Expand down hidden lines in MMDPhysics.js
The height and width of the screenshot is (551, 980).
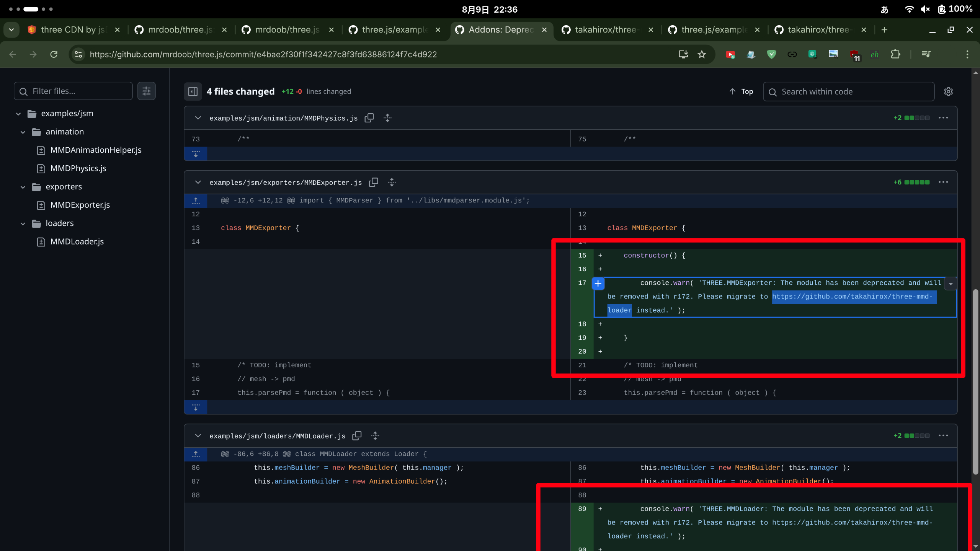(196, 154)
